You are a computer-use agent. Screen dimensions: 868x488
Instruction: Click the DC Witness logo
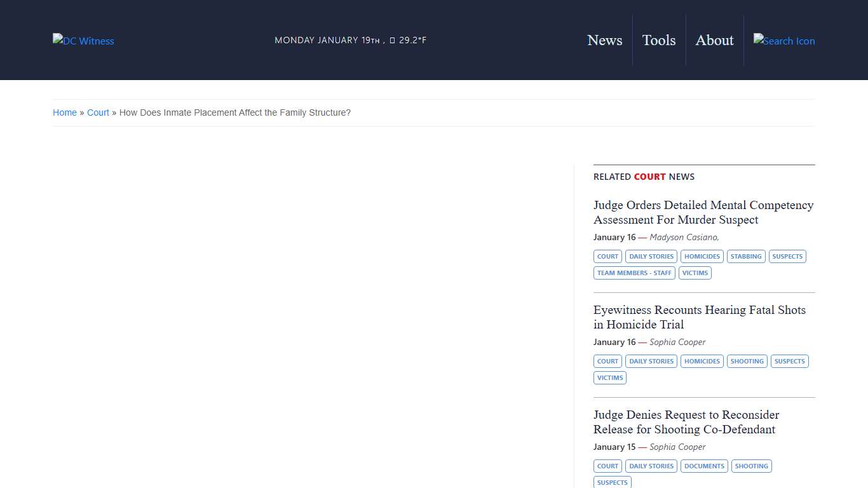83,41
